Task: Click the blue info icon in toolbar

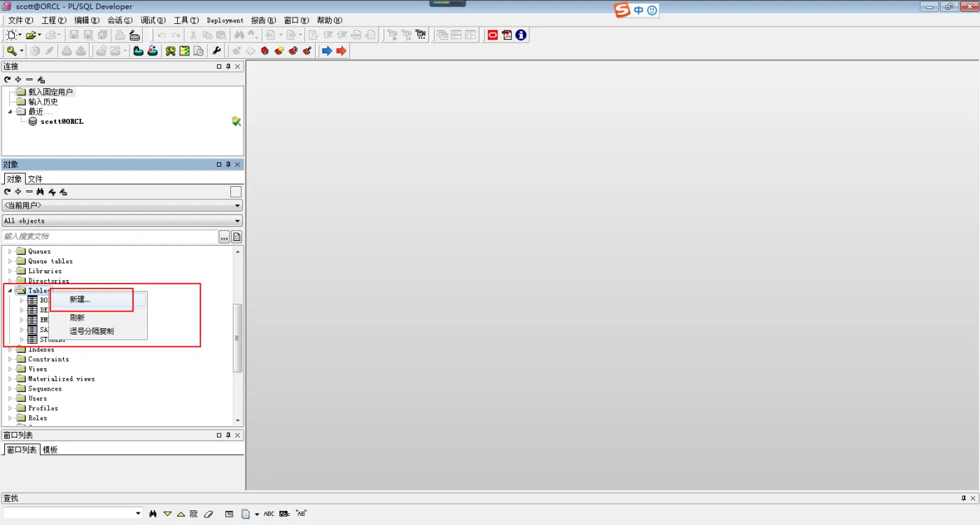Action: coord(521,34)
